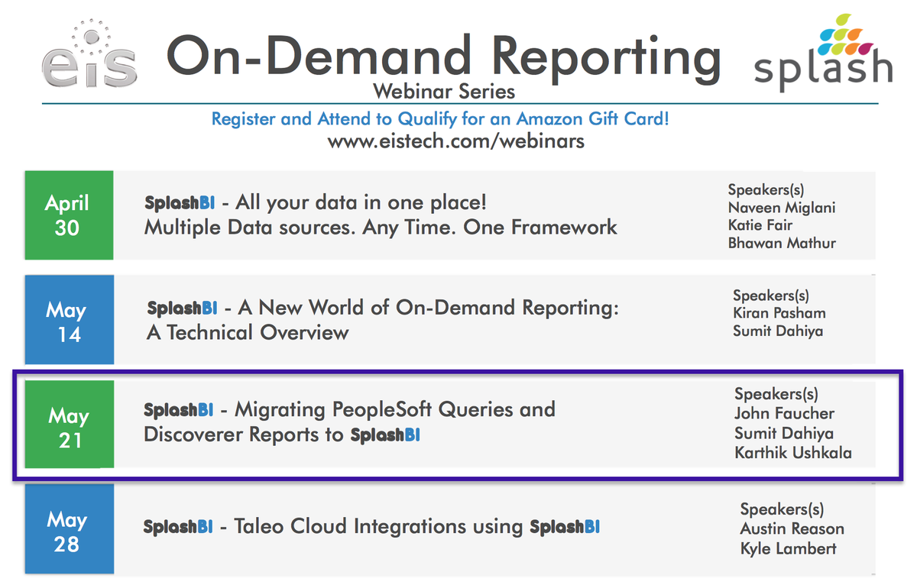Click Sumit Dahiya in May 21 row

point(783,433)
